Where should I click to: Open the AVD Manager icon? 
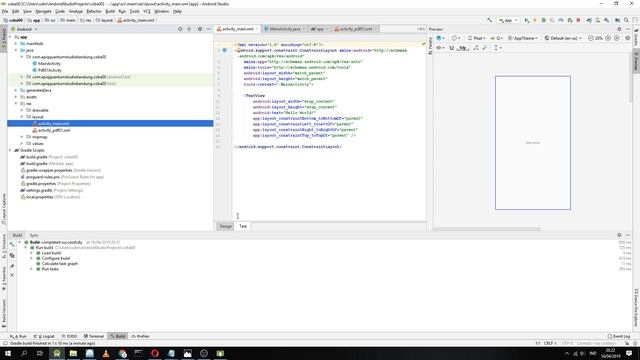[598, 20]
